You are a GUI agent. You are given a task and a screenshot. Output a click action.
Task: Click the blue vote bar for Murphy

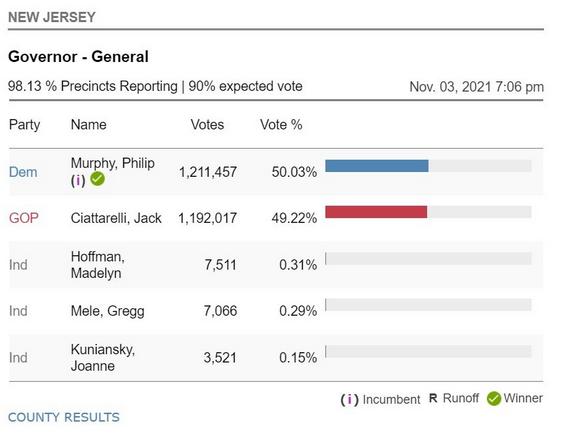(377, 166)
